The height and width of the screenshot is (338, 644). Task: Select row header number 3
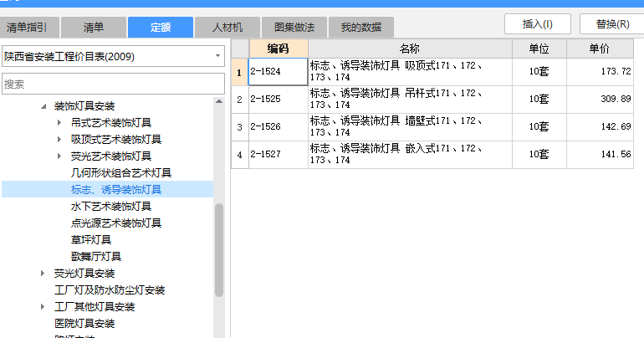tap(240, 127)
